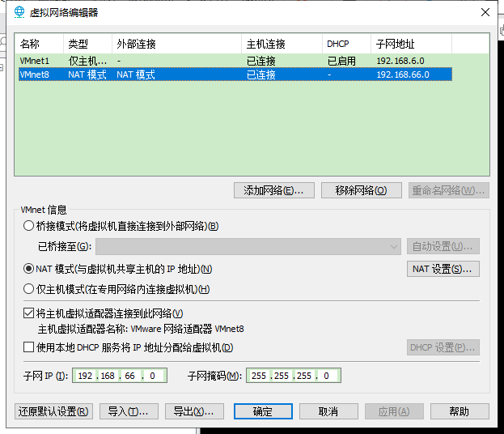This screenshot has width=504, height=434.
Task: Click the 类型 column header
Action: (87, 44)
